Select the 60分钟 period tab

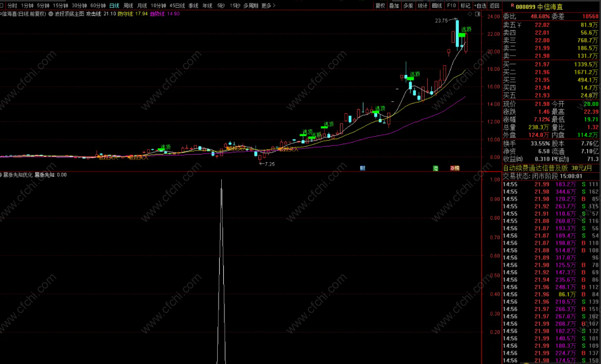point(98,6)
